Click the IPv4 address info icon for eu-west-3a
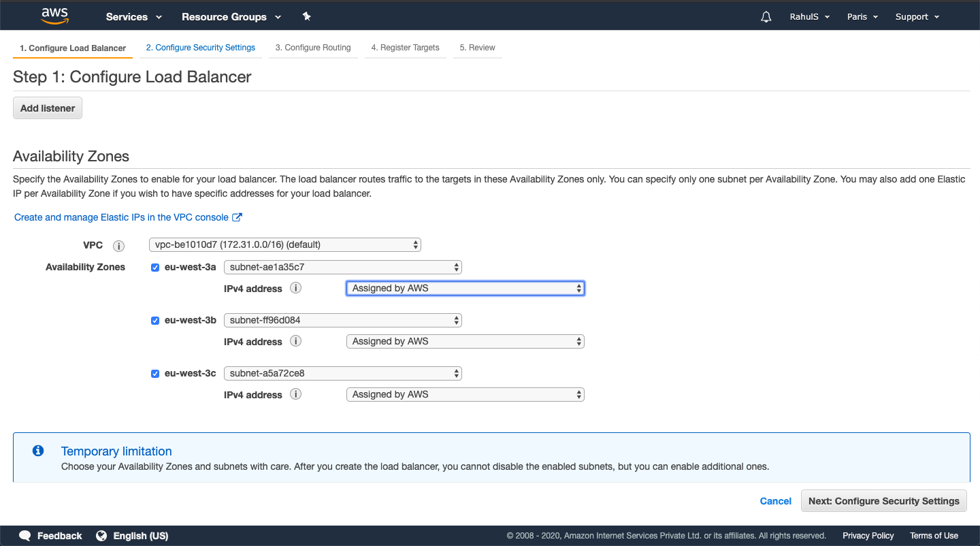Screen dimensions: 980x546 (x=295, y=288)
